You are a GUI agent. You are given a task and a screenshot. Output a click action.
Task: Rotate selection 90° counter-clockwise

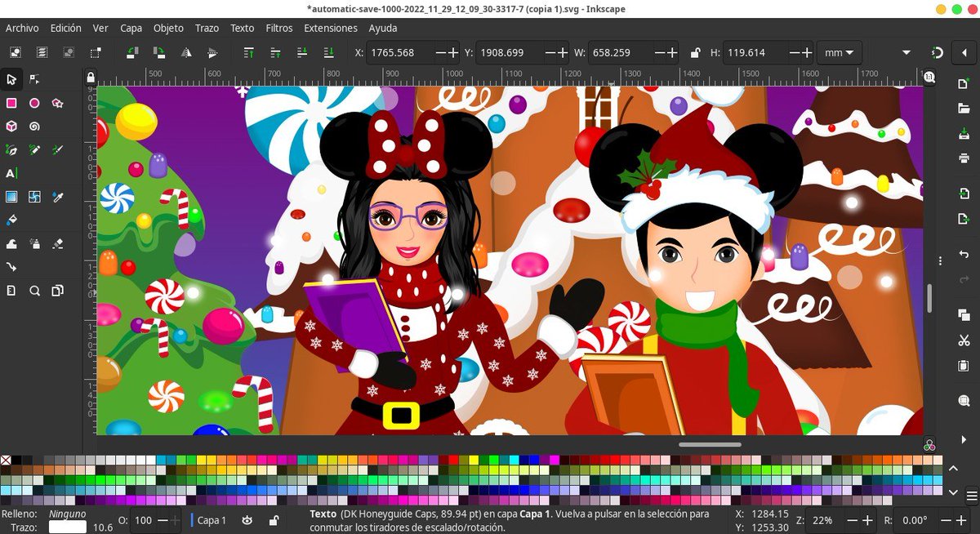coord(132,52)
